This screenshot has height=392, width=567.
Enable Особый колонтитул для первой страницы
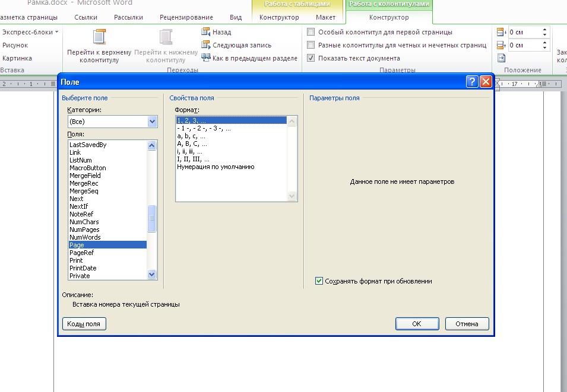(x=311, y=32)
